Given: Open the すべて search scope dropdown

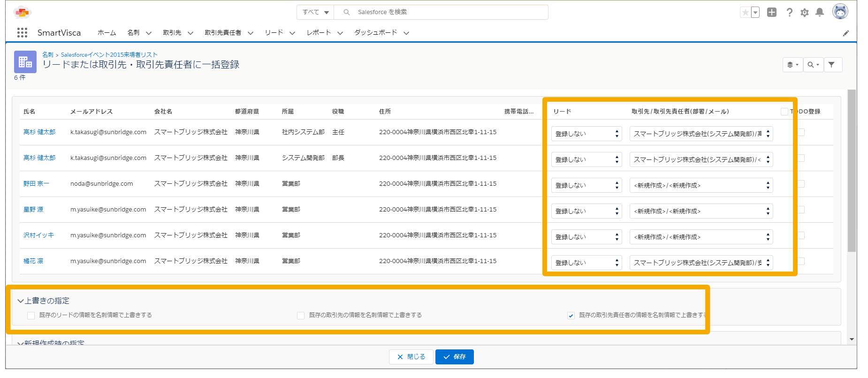Looking at the screenshot, I should click(x=315, y=12).
